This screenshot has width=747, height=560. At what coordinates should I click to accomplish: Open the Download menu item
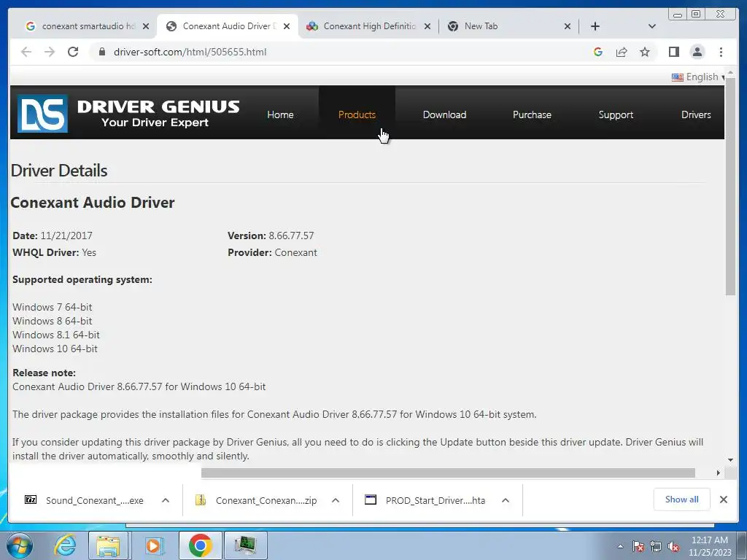pos(444,114)
